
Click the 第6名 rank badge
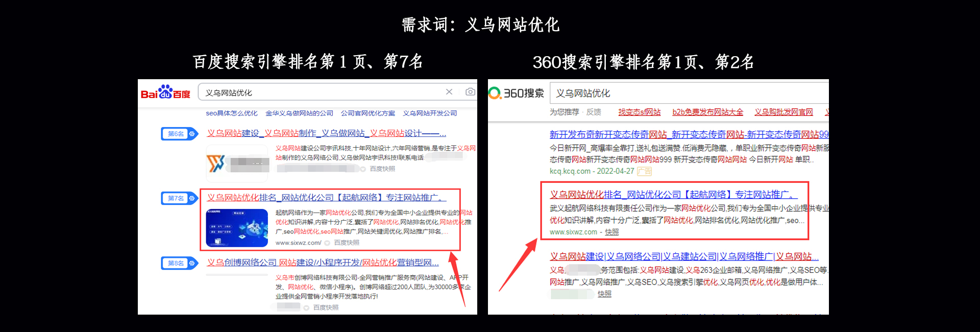[x=179, y=134]
